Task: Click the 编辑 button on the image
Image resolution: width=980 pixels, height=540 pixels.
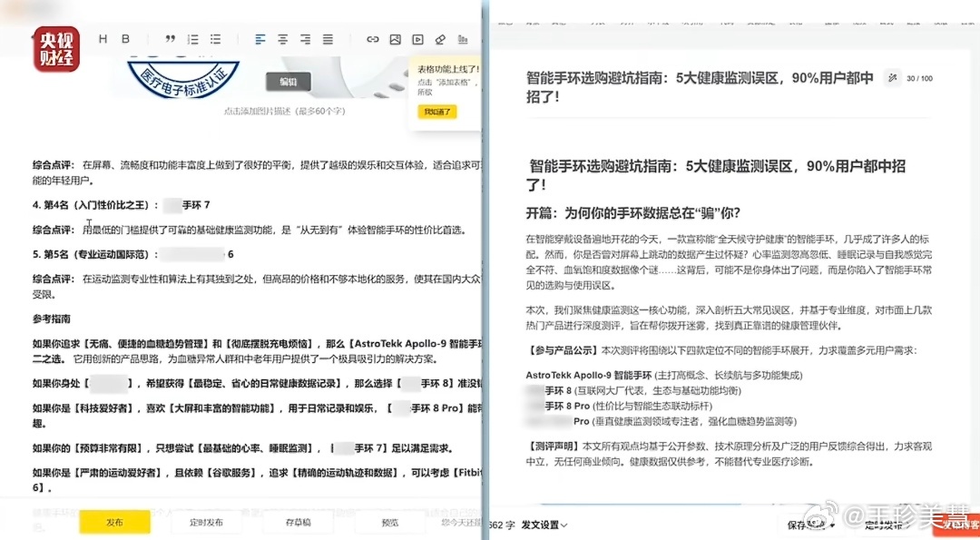Action: [x=289, y=82]
